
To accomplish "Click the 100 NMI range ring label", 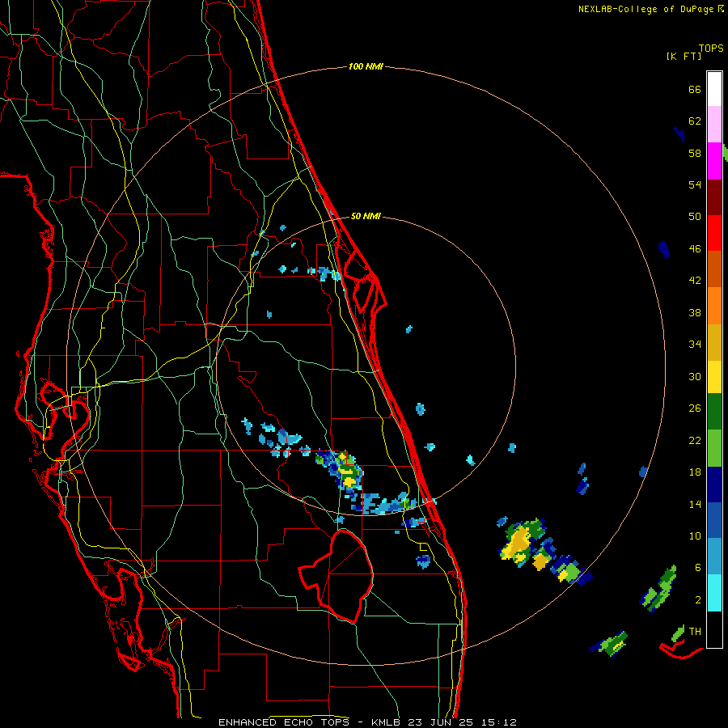I will (366, 66).
